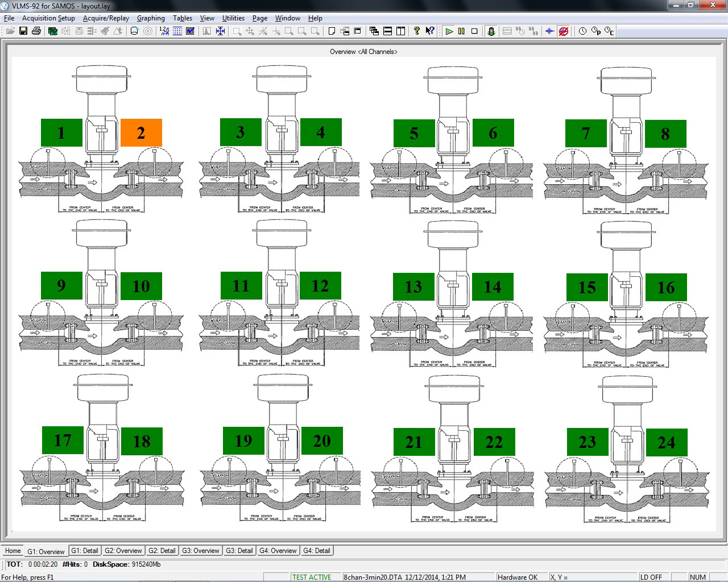Viewport: 728px width, 582px height.
Task: Open the Acquisition Setup menu
Action: tap(48, 18)
